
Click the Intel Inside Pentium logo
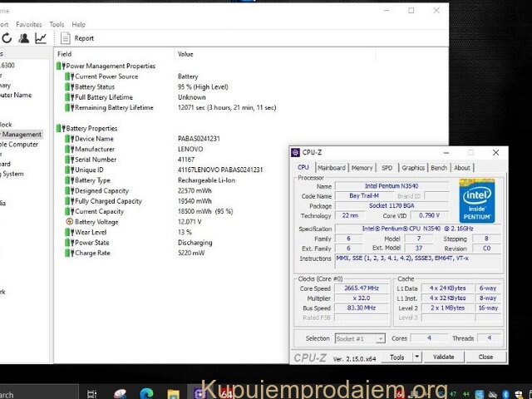click(x=478, y=200)
